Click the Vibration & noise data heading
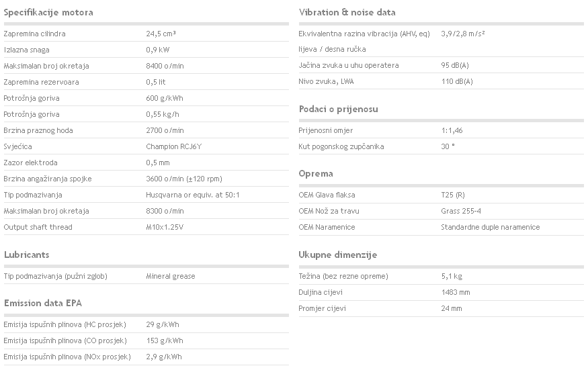The image size is (588, 366). [347, 12]
